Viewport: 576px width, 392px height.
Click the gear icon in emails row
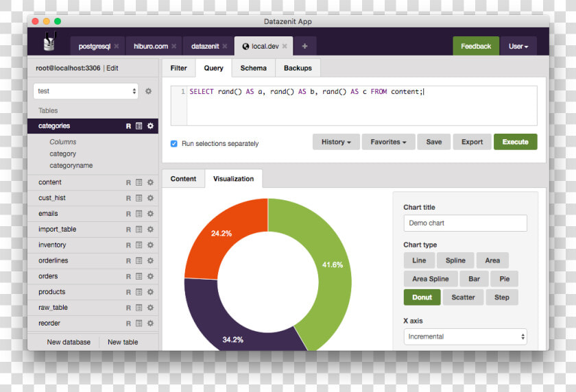(x=150, y=214)
